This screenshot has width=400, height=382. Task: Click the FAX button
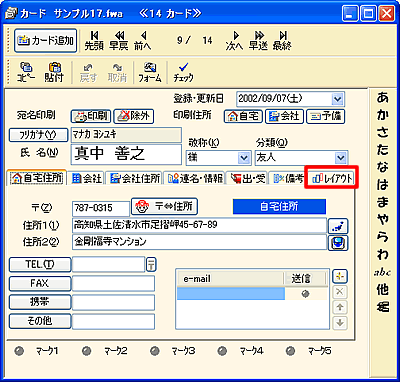click(x=40, y=283)
